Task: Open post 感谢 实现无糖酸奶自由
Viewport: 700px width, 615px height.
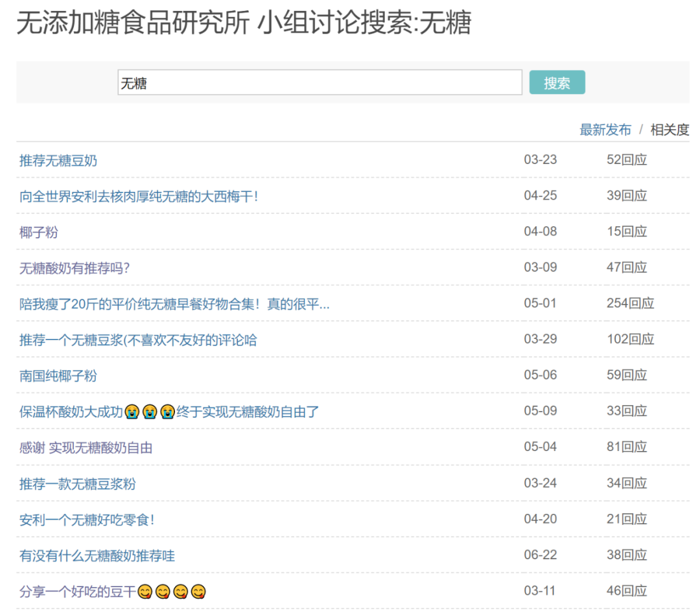Action: (x=86, y=448)
